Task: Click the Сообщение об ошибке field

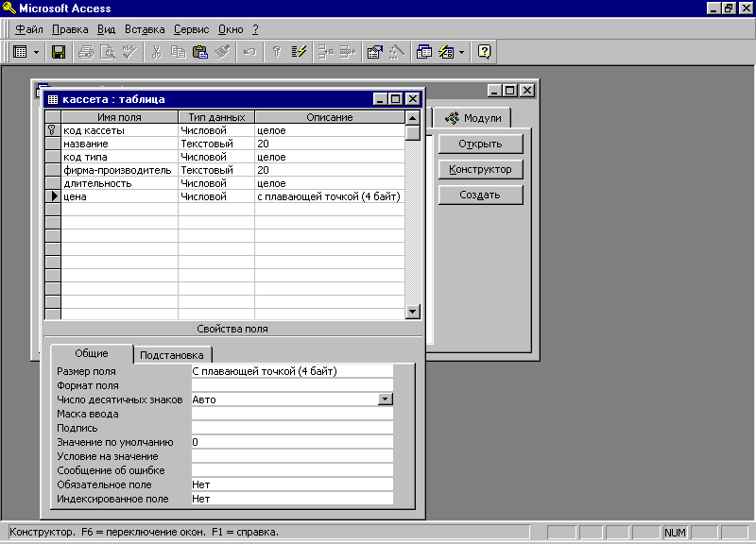Action: (292, 470)
